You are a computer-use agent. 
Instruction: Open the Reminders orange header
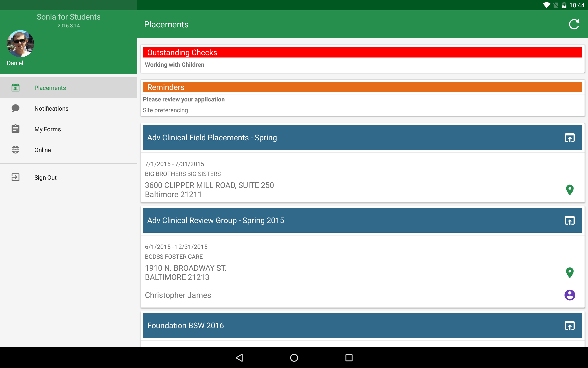pos(362,87)
